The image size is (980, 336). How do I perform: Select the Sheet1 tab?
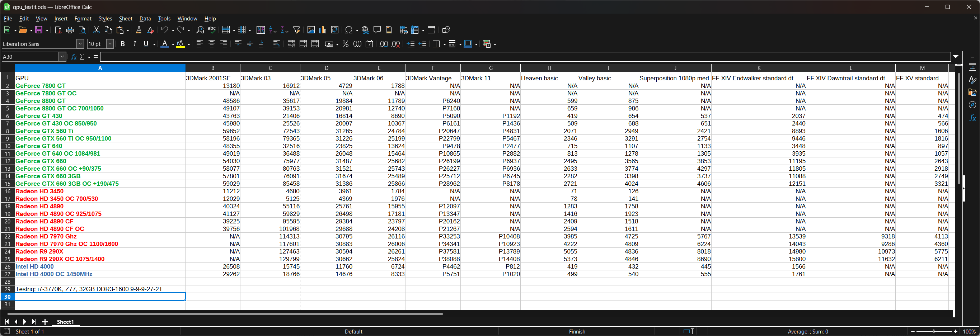[65, 322]
